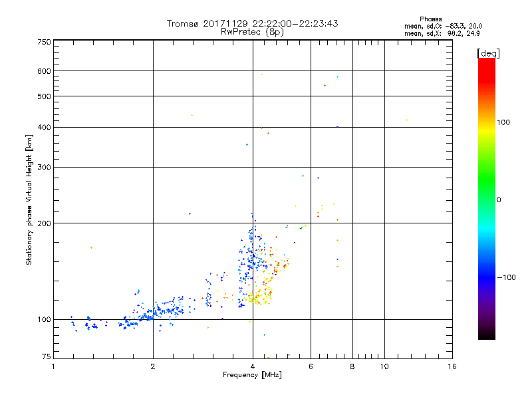The height and width of the screenshot is (399, 532).
Task: Click the "75" height axis tick label
Action: click(x=47, y=356)
